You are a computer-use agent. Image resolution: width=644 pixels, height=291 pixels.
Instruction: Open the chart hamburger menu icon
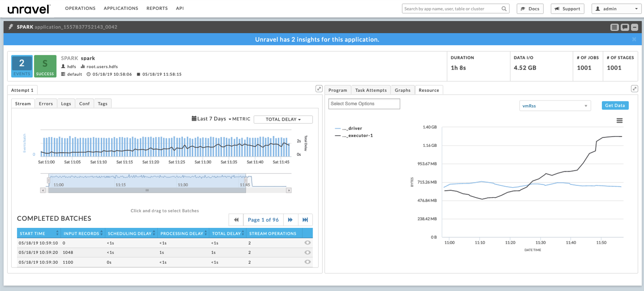pyautogui.click(x=620, y=121)
